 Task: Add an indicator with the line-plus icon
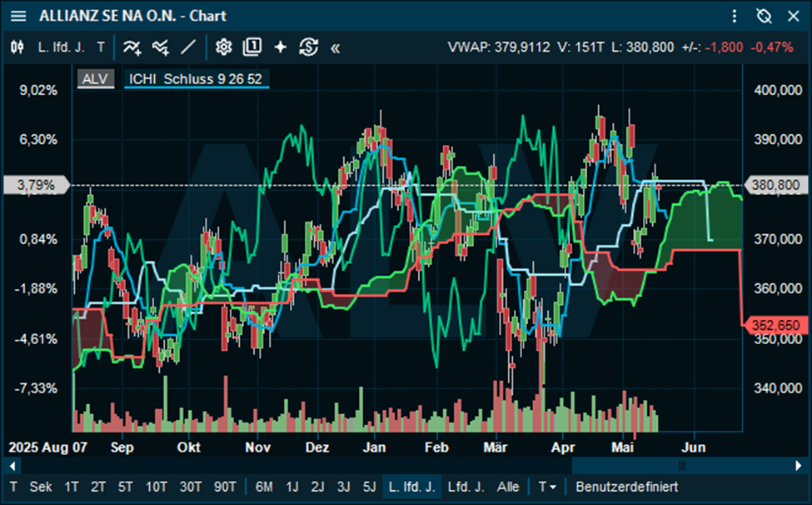point(132,47)
